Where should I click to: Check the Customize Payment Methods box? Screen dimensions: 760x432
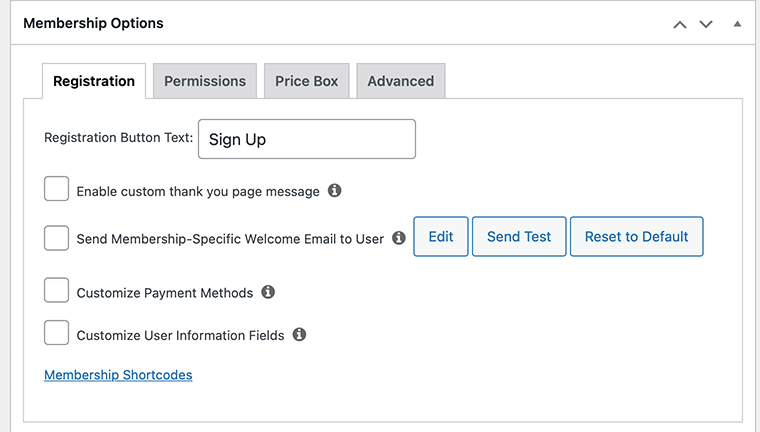coord(57,291)
